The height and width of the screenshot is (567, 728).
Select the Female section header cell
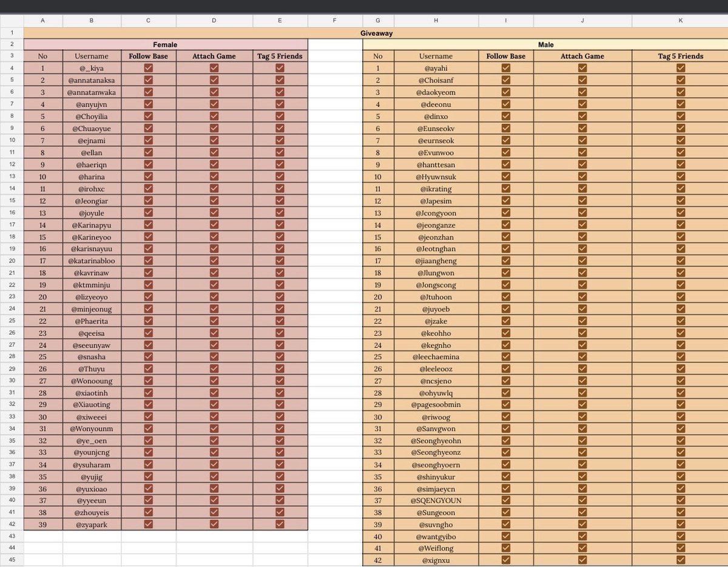pyautogui.click(x=166, y=44)
